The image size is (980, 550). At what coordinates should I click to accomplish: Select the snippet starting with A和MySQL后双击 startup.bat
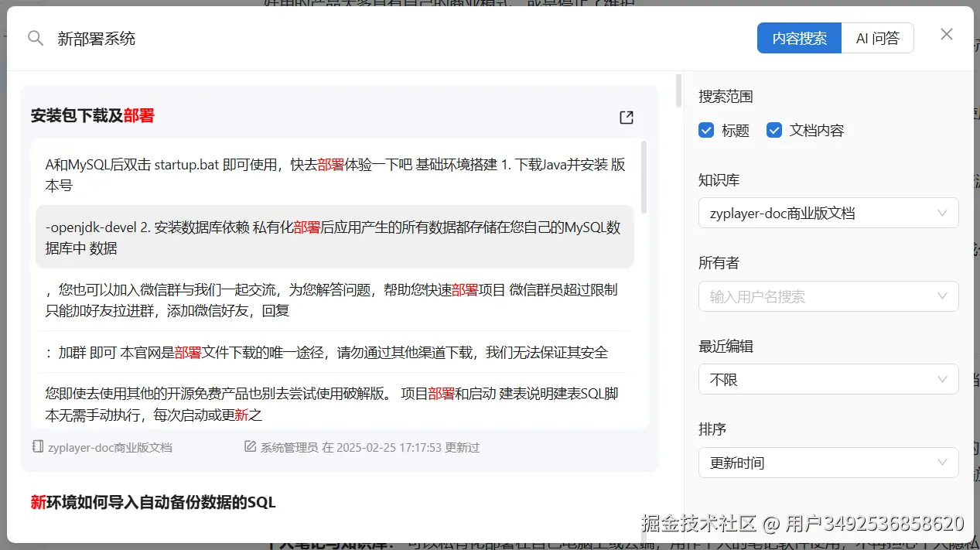(x=335, y=175)
